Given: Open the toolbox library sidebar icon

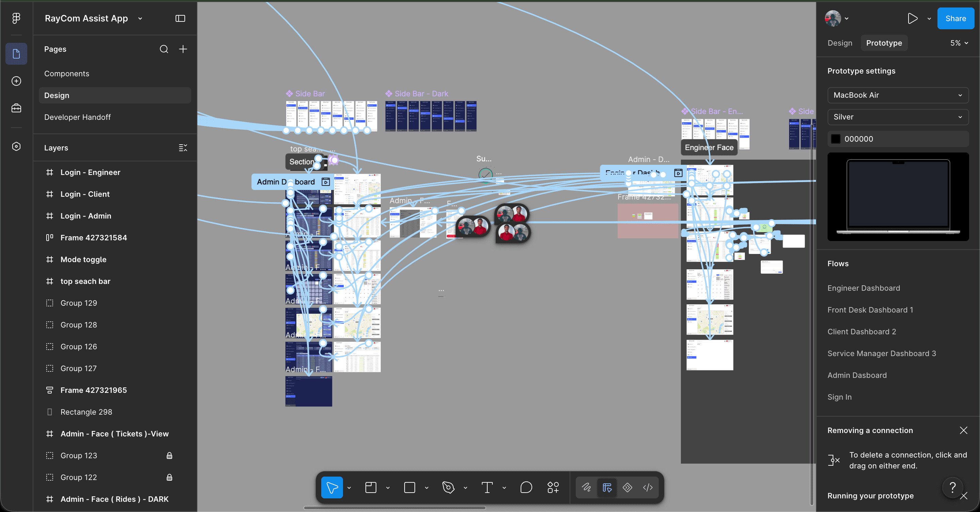Looking at the screenshot, I should point(16,108).
